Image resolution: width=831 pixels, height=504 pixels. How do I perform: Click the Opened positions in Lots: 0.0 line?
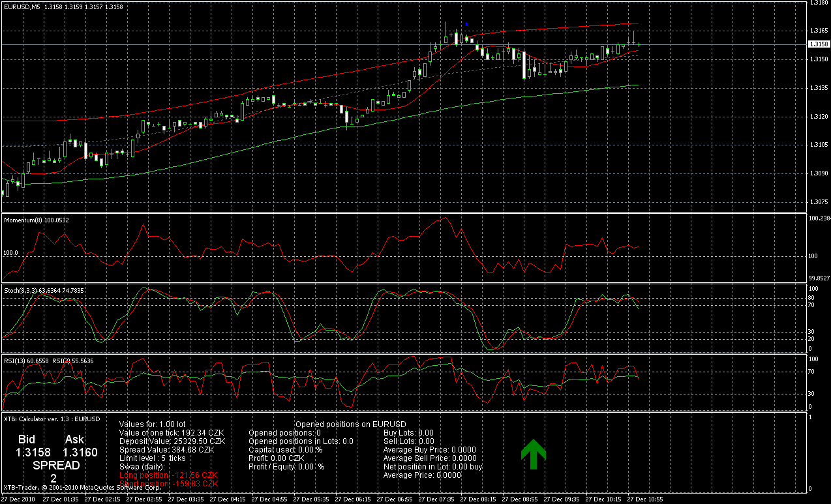pyautogui.click(x=301, y=441)
